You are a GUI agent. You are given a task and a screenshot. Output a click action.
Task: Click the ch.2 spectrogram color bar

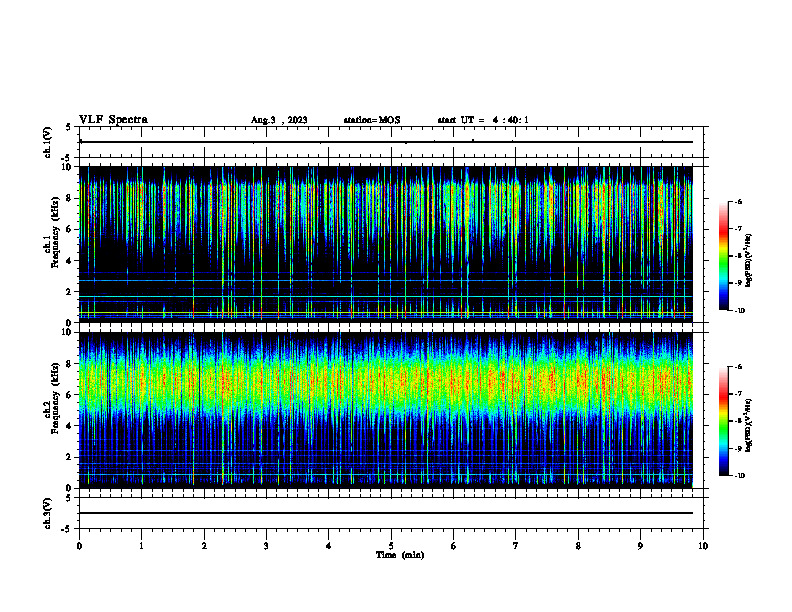coord(724,421)
